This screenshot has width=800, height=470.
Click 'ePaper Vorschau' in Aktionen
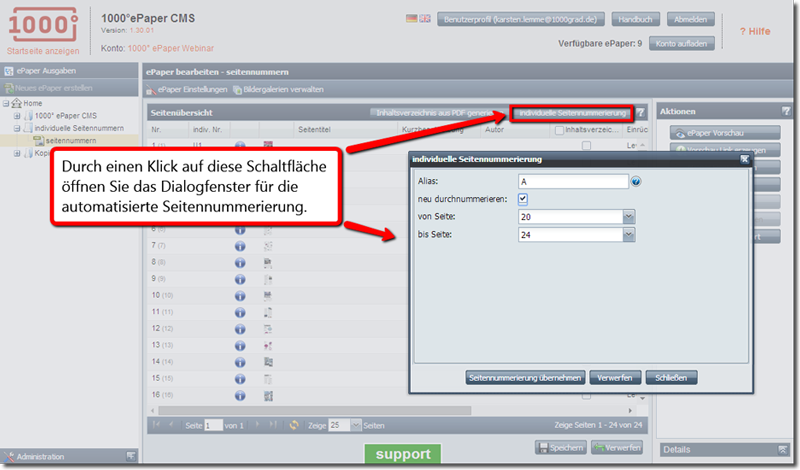point(725,133)
